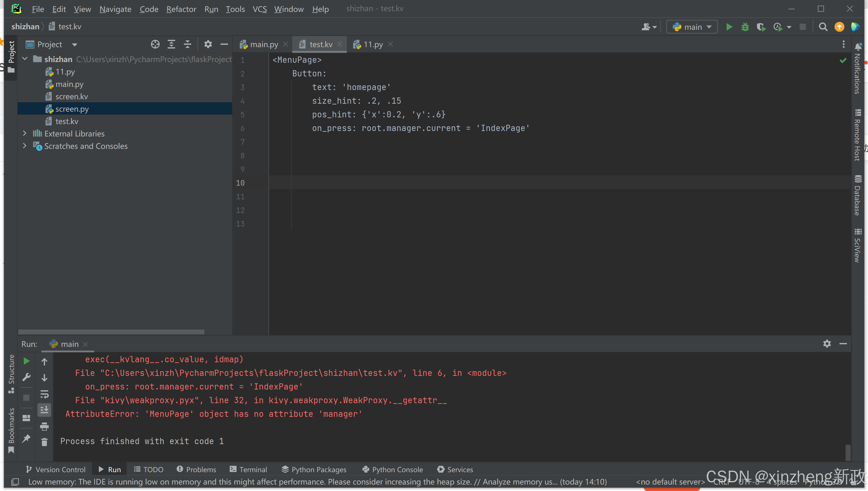Open the Refactor menu
The image size is (868, 491).
point(181,9)
